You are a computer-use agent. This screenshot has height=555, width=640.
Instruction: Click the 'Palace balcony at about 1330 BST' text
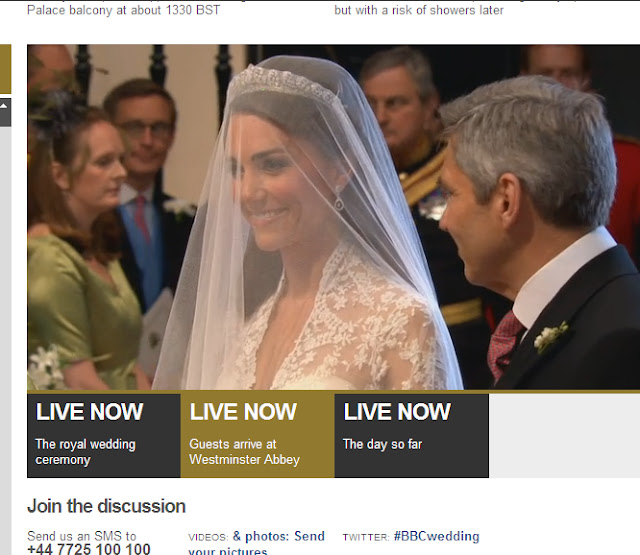point(123,10)
